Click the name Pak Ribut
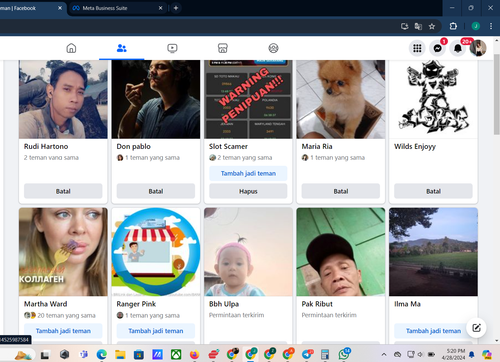 317,304
